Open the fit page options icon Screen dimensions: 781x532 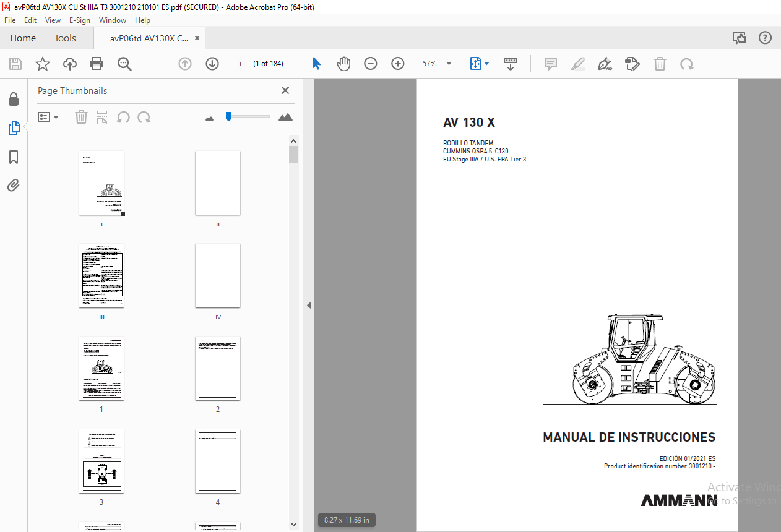coord(479,64)
